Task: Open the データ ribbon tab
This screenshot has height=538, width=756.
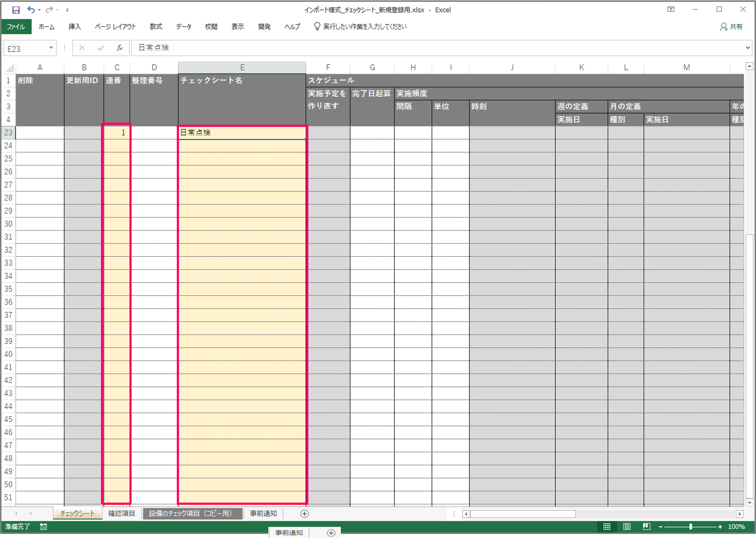Action: (183, 27)
